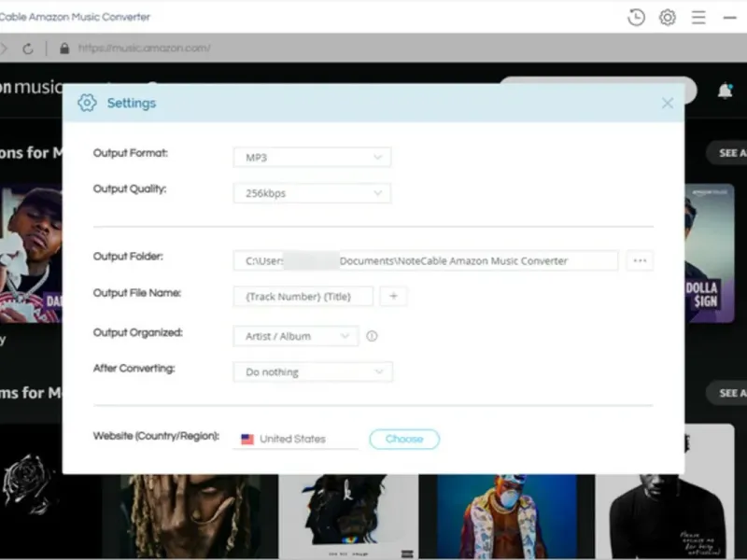Image resolution: width=747 pixels, height=560 pixels.
Task: Click the music.amazon.com URL in address bar
Action: [145, 49]
